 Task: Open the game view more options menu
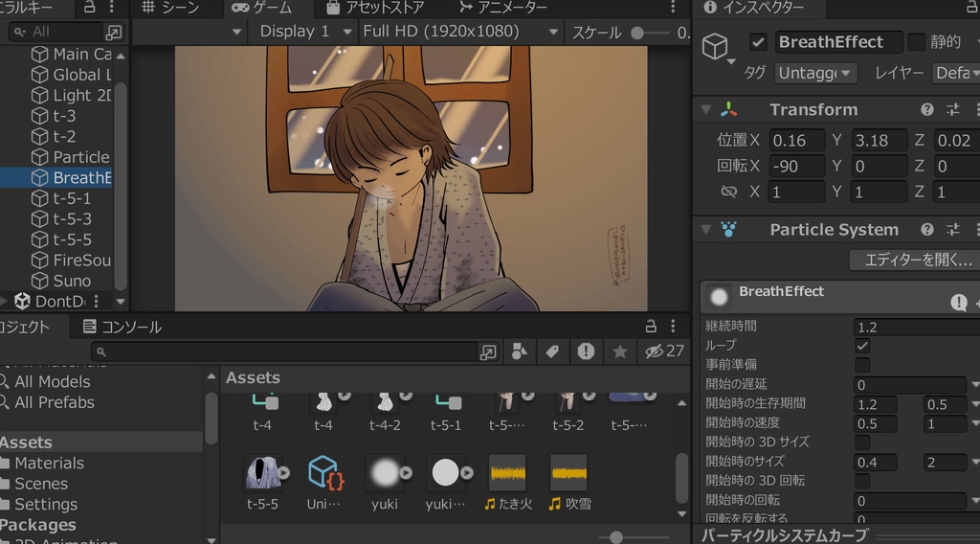(x=673, y=8)
